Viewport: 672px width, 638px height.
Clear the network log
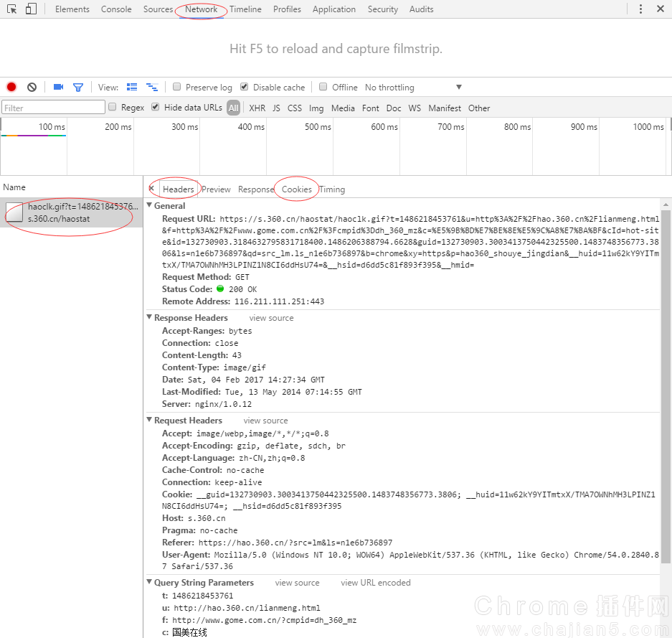click(32, 87)
